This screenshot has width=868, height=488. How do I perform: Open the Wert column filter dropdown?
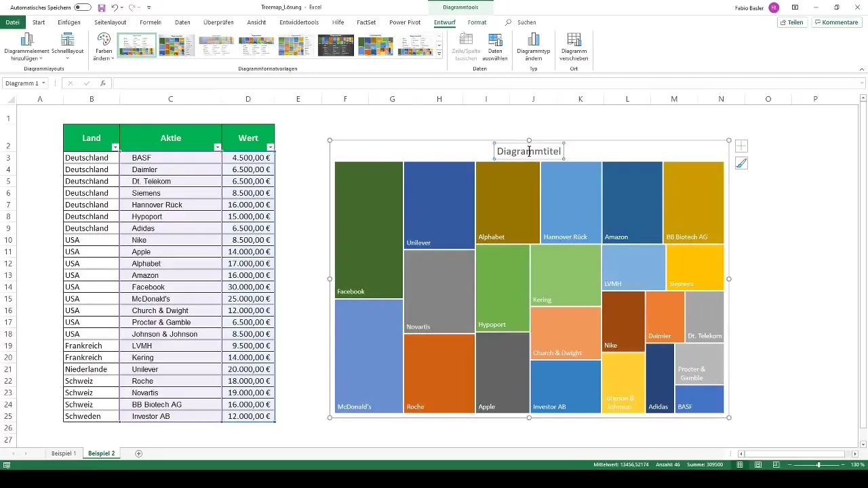click(x=271, y=147)
